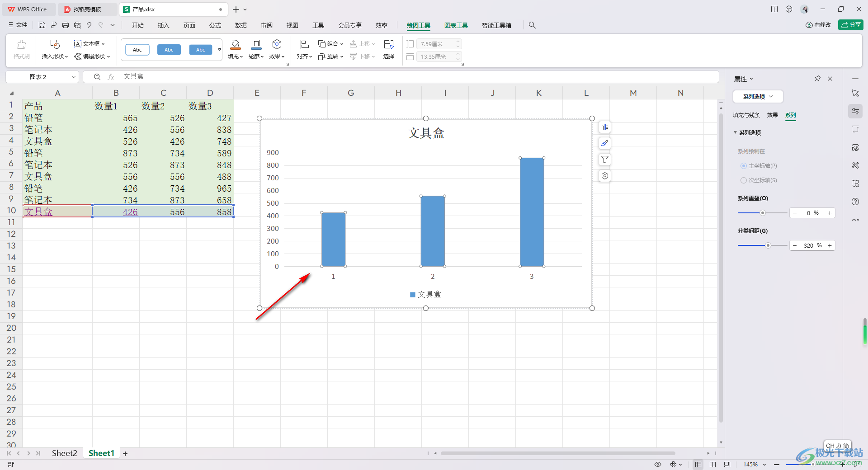The height and width of the screenshot is (470, 868).
Task: Select the secondary axis radio button
Action: click(x=743, y=180)
